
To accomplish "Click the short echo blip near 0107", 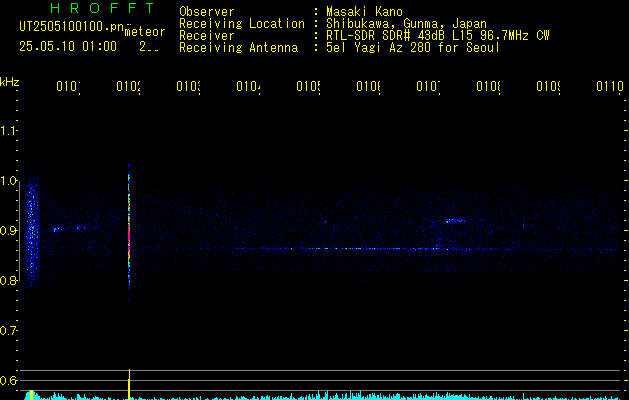I will (455, 220).
